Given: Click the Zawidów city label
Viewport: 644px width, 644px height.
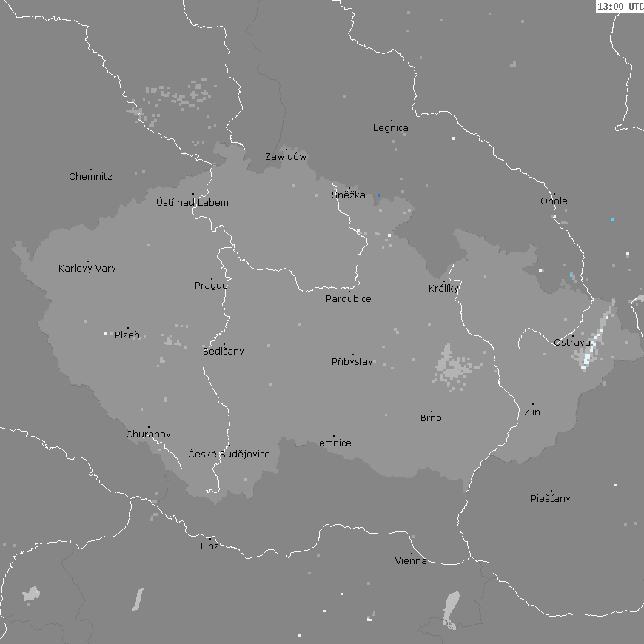Looking at the screenshot, I should point(286,157).
